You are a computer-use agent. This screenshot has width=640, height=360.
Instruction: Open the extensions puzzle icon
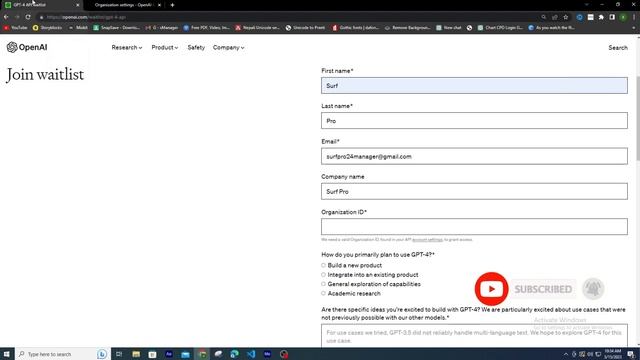(601, 17)
